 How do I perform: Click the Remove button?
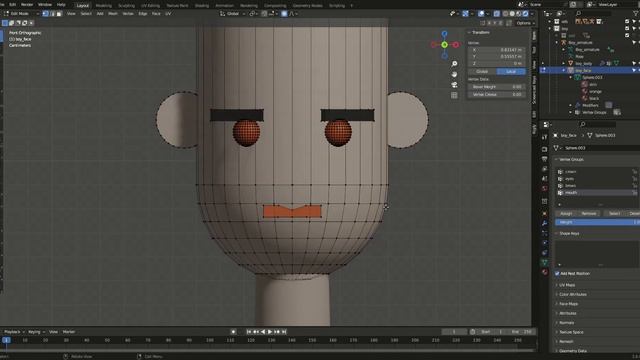tap(588, 213)
